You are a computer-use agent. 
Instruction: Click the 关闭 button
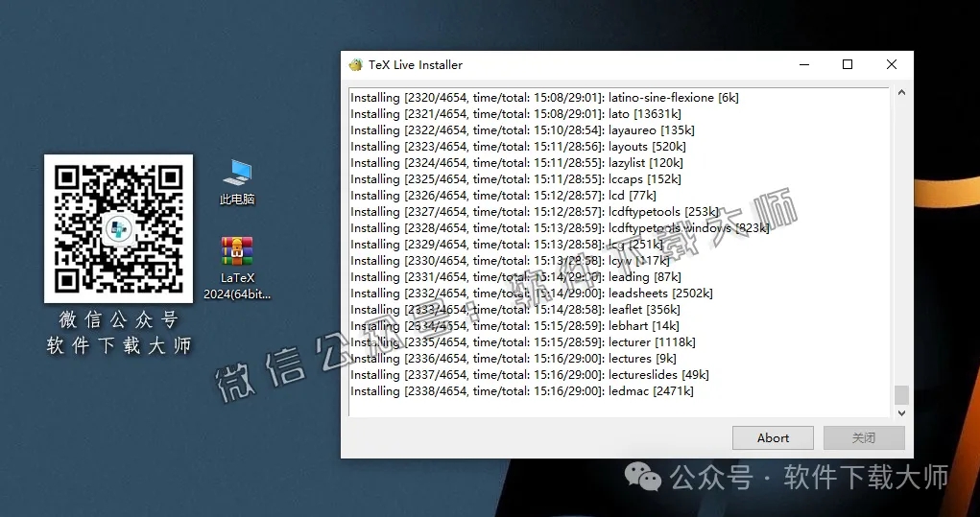coord(864,438)
